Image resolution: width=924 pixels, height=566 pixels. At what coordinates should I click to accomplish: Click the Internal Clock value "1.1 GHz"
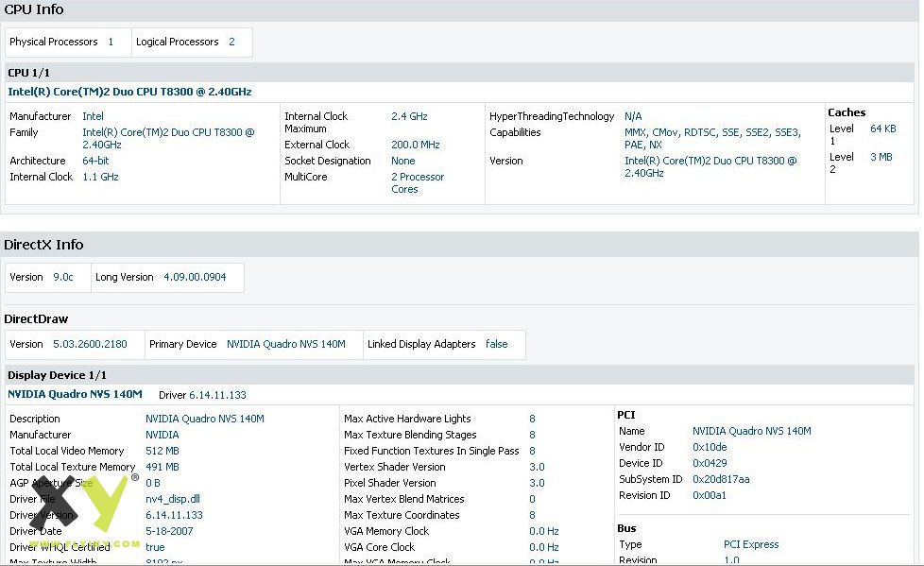tap(101, 177)
